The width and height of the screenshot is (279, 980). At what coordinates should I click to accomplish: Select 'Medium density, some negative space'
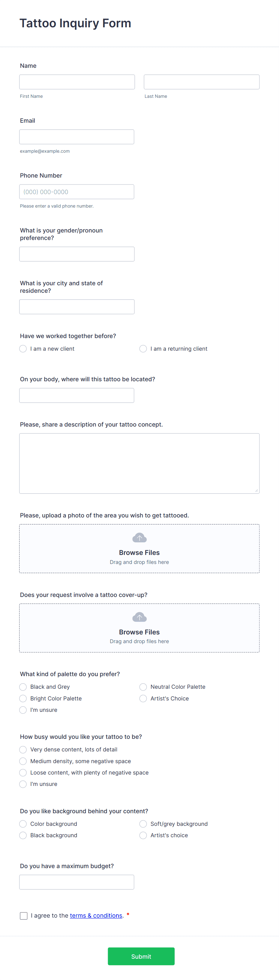pyautogui.click(x=23, y=761)
